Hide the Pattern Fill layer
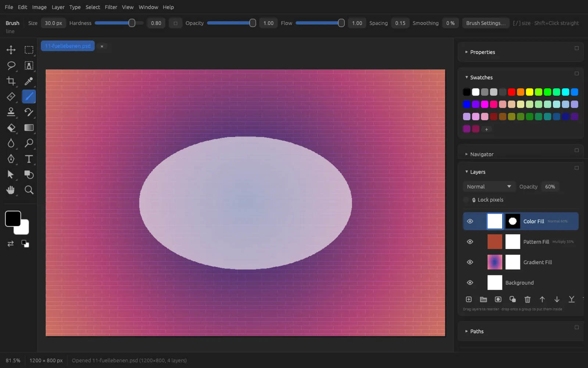Screen dimensions: 588x368 click(470, 242)
